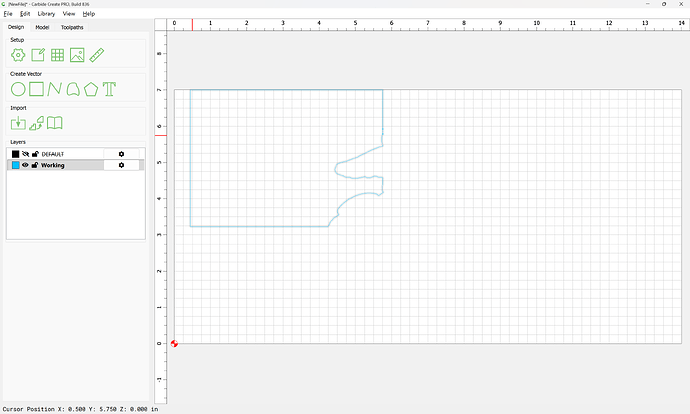Select the Text tool

(109, 89)
